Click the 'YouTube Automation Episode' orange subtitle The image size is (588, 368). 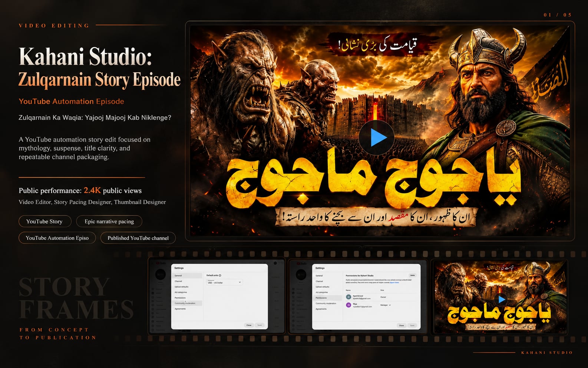click(x=71, y=101)
